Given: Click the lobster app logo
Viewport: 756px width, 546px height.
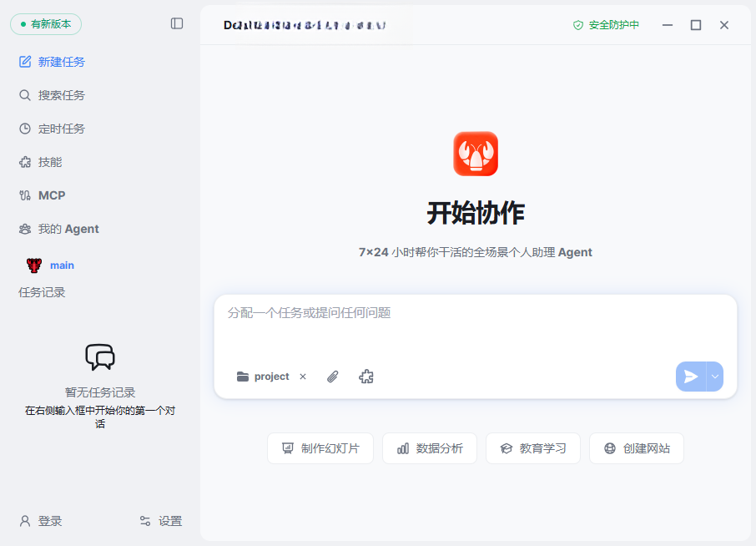Looking at the screenshot, I should 476,154.
